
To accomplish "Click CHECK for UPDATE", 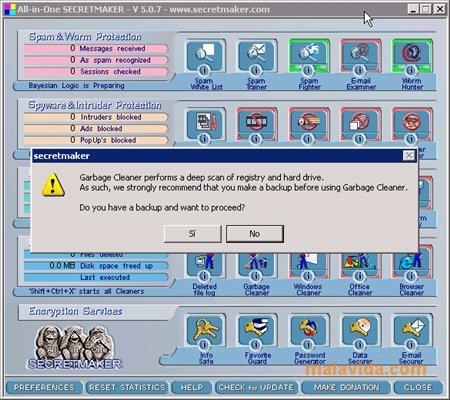I will [256, 387].
